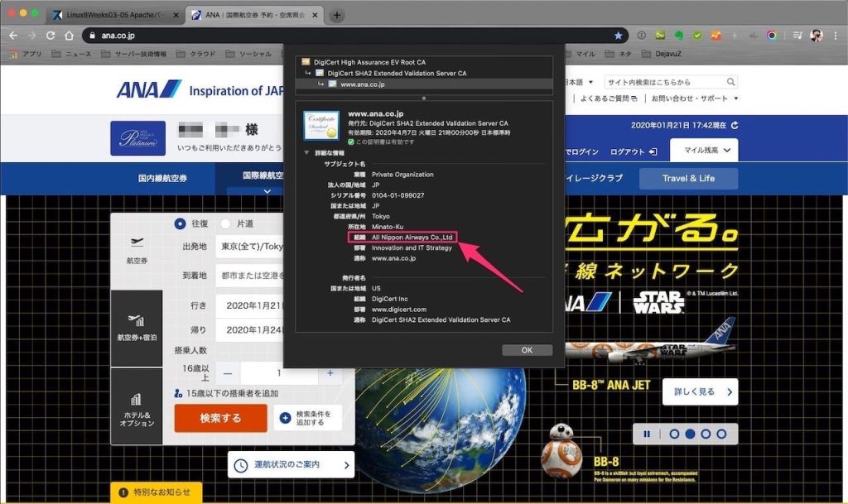Open the ホテル&オプション section
Viewport: 848px width, 504px height.
point(137,410)
